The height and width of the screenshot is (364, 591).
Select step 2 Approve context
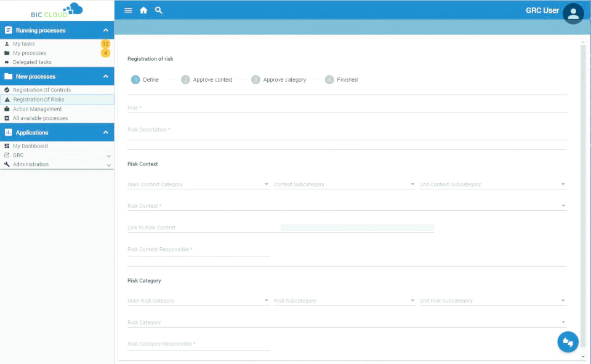coord(207,80)
